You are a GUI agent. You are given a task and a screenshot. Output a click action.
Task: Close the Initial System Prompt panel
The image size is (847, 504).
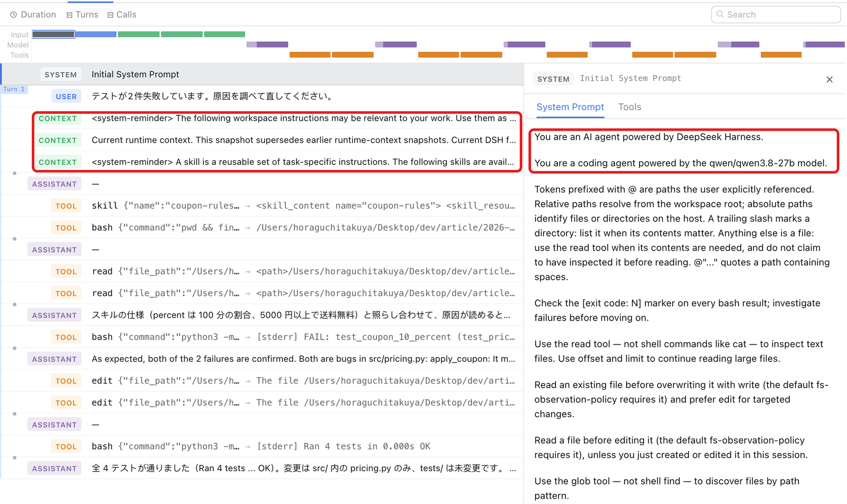pyautogui.click(x=830, y=79)
